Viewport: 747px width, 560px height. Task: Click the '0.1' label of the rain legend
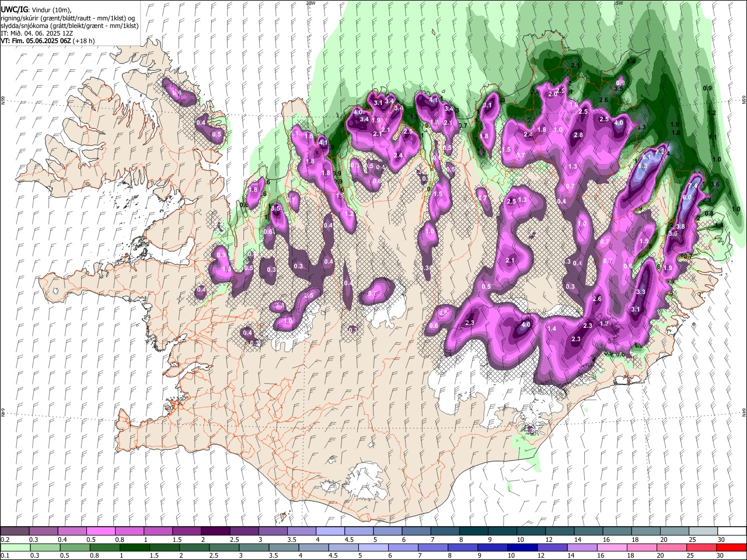(5, 556)
